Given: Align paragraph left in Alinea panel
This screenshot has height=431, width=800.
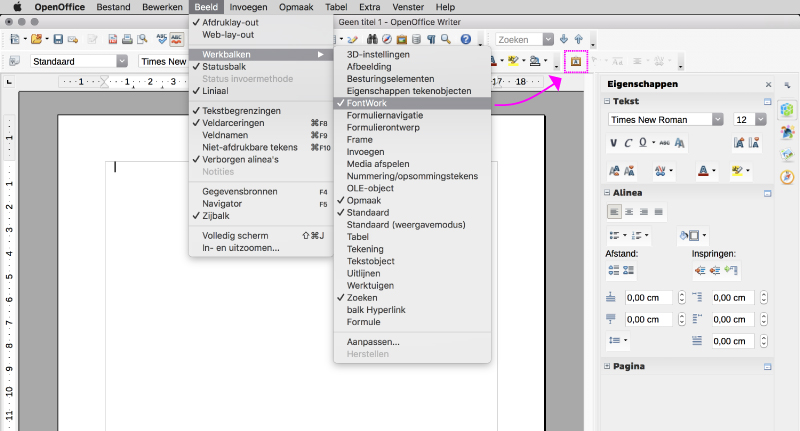Looking at the screenshot, I should coord(614,212).
